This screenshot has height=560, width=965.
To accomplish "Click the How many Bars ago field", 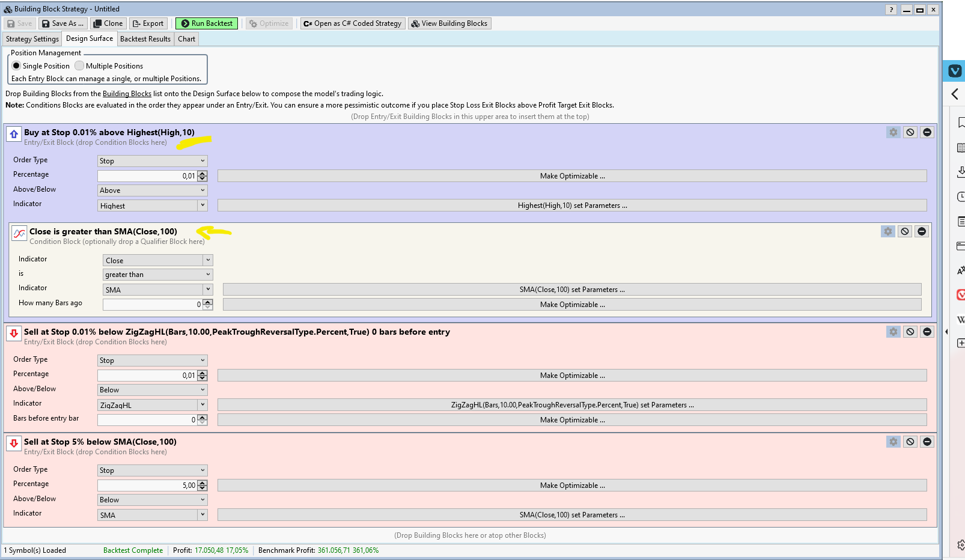I will click(x=152, y=305).
